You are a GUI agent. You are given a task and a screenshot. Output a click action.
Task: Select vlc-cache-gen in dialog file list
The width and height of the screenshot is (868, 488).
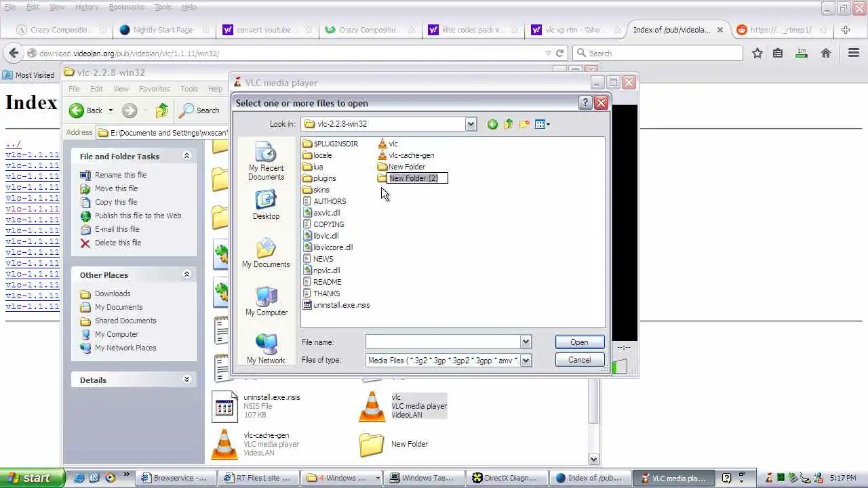tap(406, 155)
